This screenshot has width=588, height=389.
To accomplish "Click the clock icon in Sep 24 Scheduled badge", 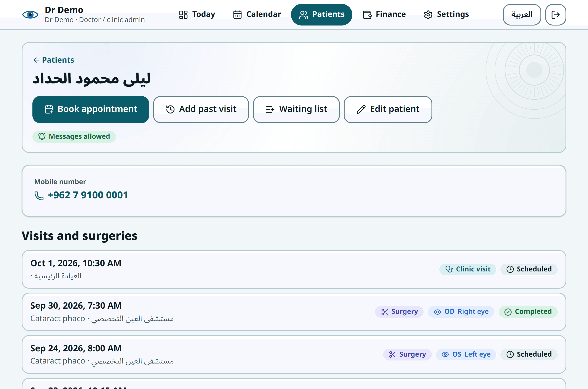I will [510, 354].
